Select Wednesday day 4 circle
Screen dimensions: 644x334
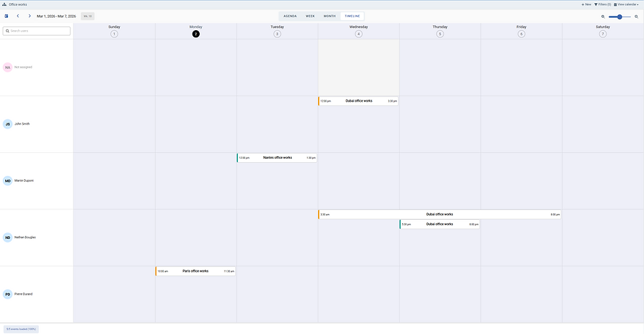(x=359, y=34)
